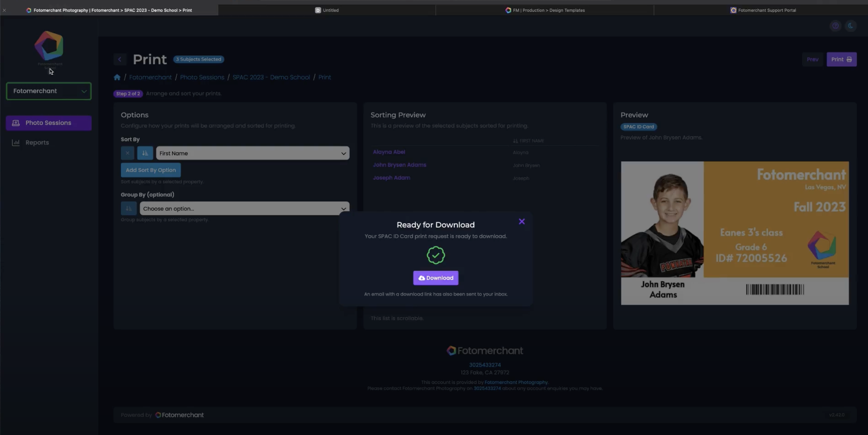Viewport: 868px width, 435px height.
Task: Click the cloud icon on Download button
Action: click(422, 278)
